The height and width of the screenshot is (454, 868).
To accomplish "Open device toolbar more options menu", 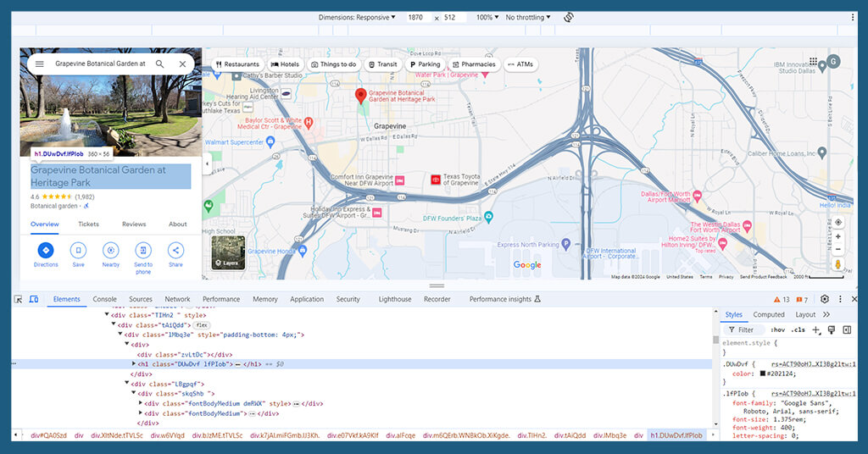I will pyautogui.click(x=853, y=17).
